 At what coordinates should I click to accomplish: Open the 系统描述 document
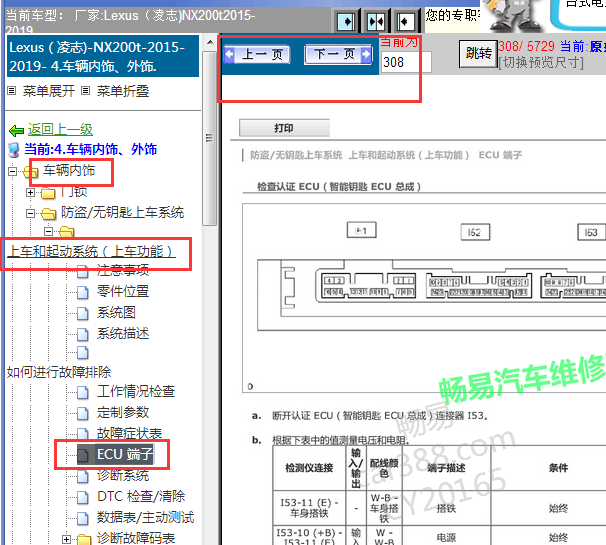[123, 333]
